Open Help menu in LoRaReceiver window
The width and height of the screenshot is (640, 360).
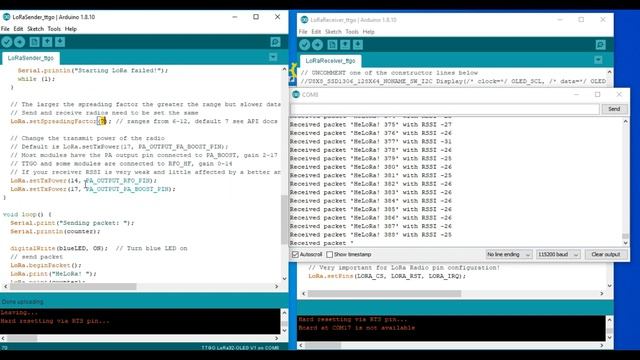[369, 32]
